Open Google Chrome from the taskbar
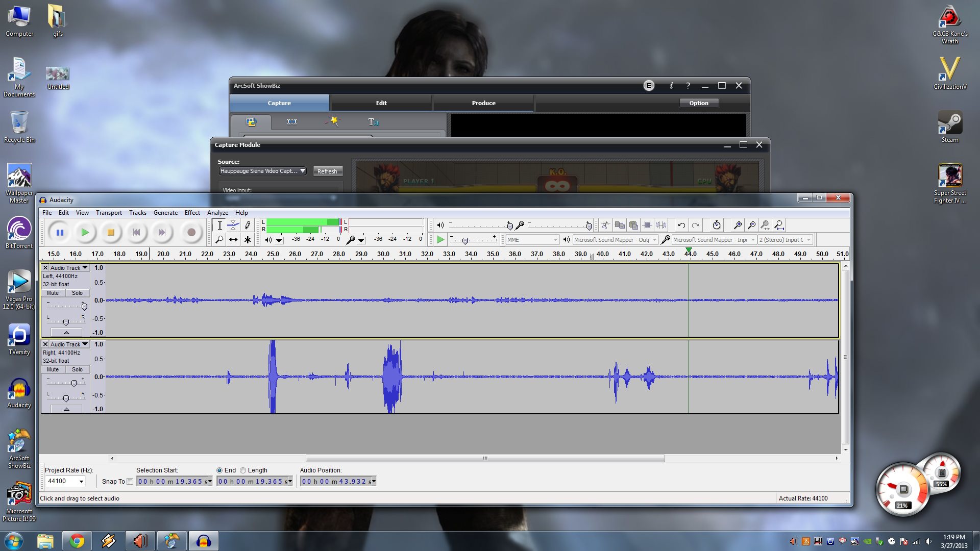This screenshot has height=551, width=980. click(77, 541)
